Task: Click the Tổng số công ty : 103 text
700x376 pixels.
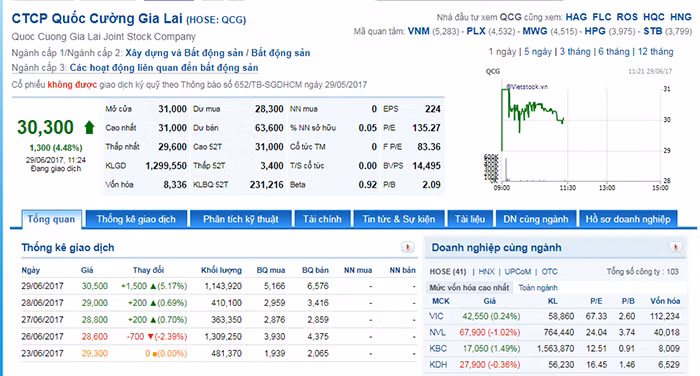Action: [642, 272]
